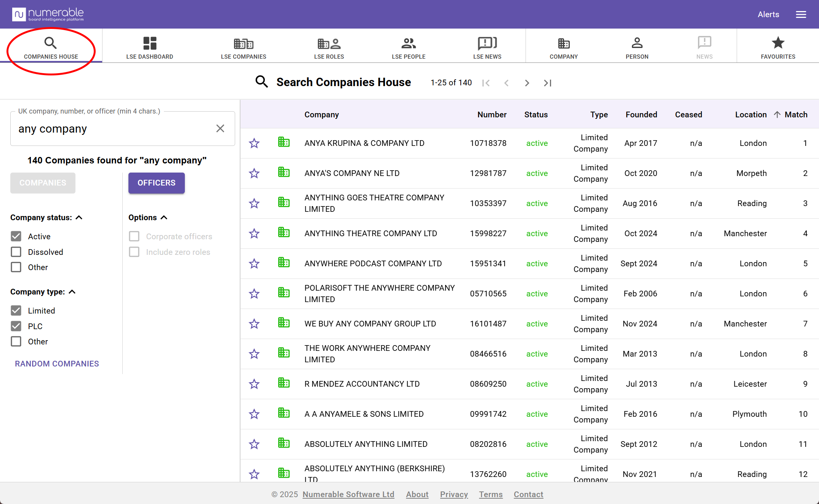This screenshot has height=504, width=819.
Task: Collapse the Company type section
Action: [x=72, y=292]
